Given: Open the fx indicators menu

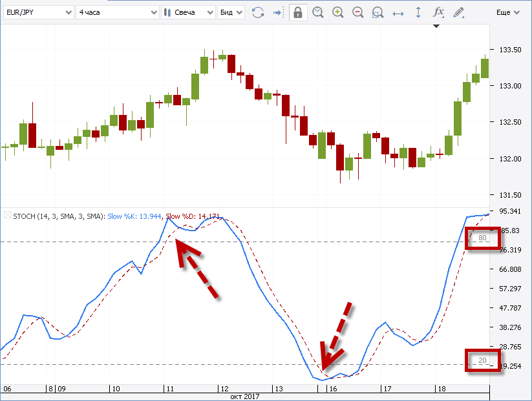Looking at the screenshot, I should tap(438, 12).
